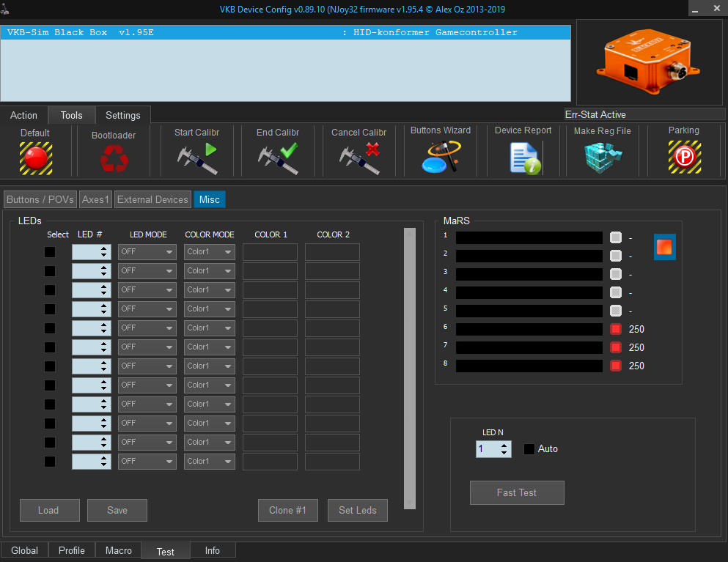Screen dimensions: 728x562
Task: Click COLOR 1 swatch in second LED row
Action: (271, 271)
